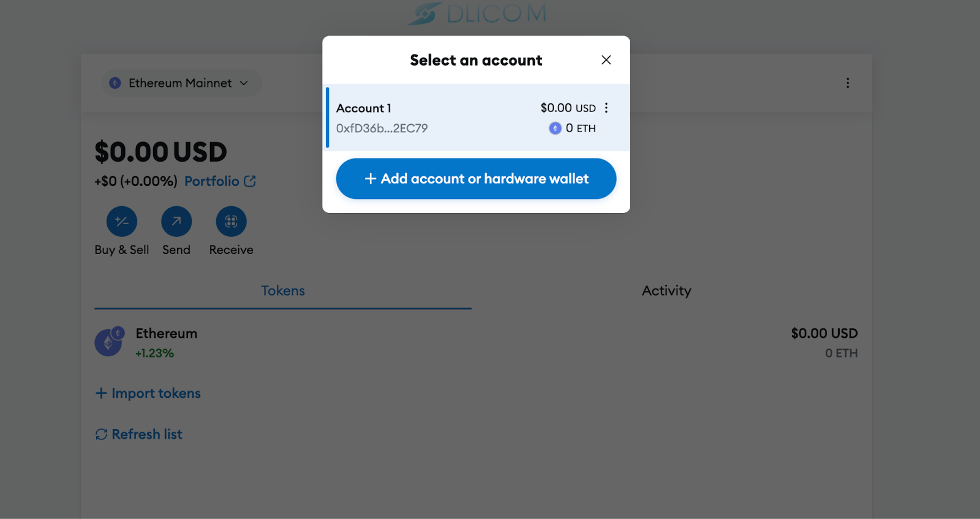980x519 pixels.
Task: Click the Ethereum Mainnet network icon
Action: point(115,83)
